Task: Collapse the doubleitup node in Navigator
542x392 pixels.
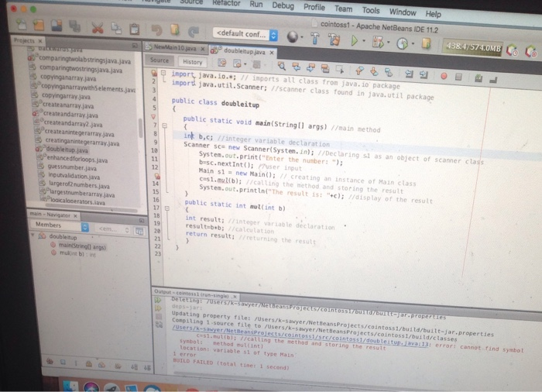Action: coord(33,236)
